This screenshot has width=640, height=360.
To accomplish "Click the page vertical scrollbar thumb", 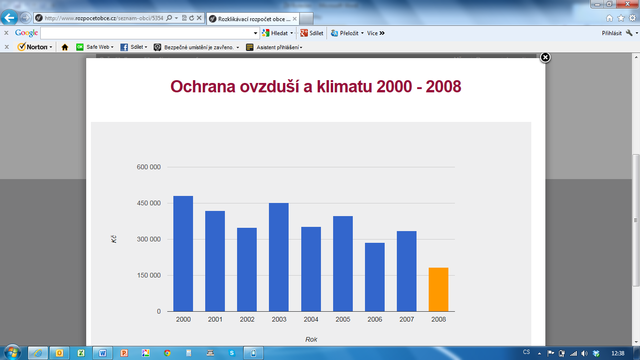I will pos(636,220).
